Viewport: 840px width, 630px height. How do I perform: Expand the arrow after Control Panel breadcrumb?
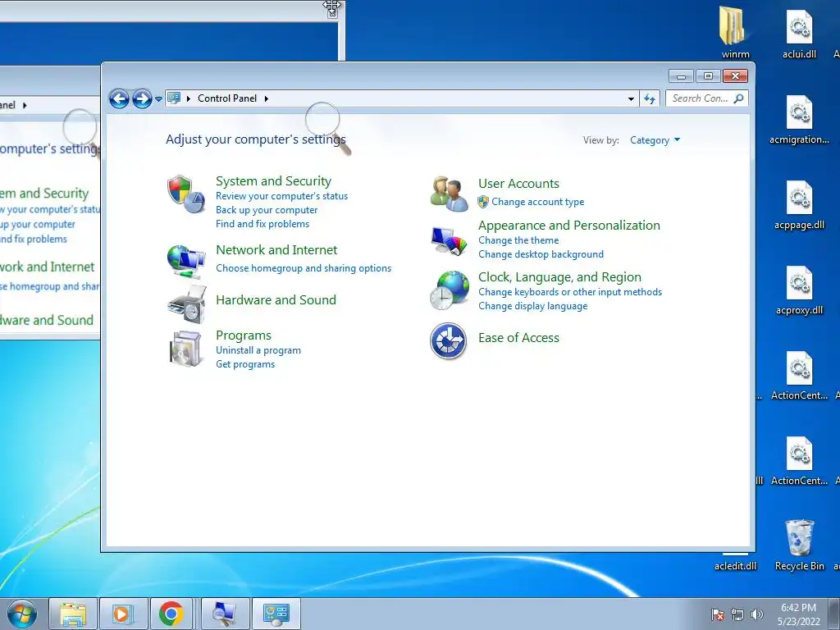tap(267, 98)
